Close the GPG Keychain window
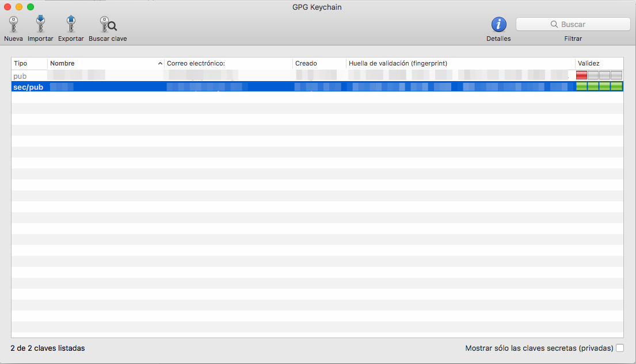 pos(7,7)
